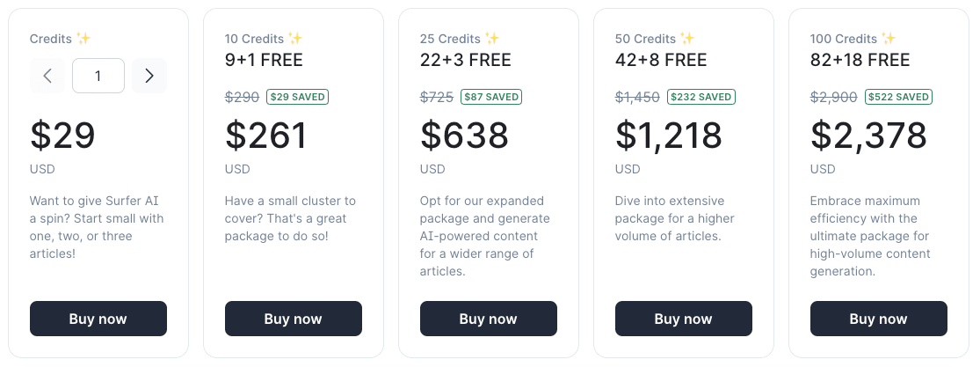This screenshot has width=980, height=367.
Task: Click sparkle icon next to 100 Credits
Action: click(x=888, y=39)
